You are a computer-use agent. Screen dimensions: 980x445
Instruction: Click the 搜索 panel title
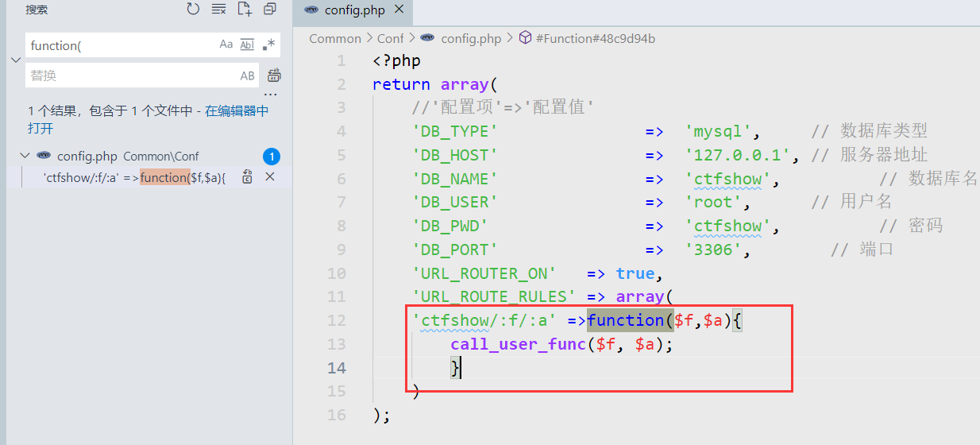pyautogui.click(x=37, y=10)
